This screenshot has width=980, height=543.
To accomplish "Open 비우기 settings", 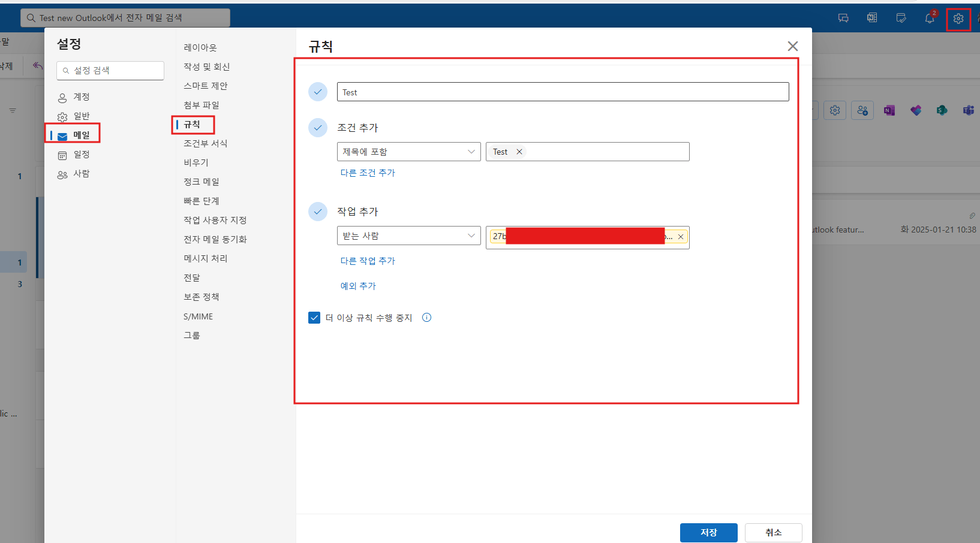I will click(196, 162).
